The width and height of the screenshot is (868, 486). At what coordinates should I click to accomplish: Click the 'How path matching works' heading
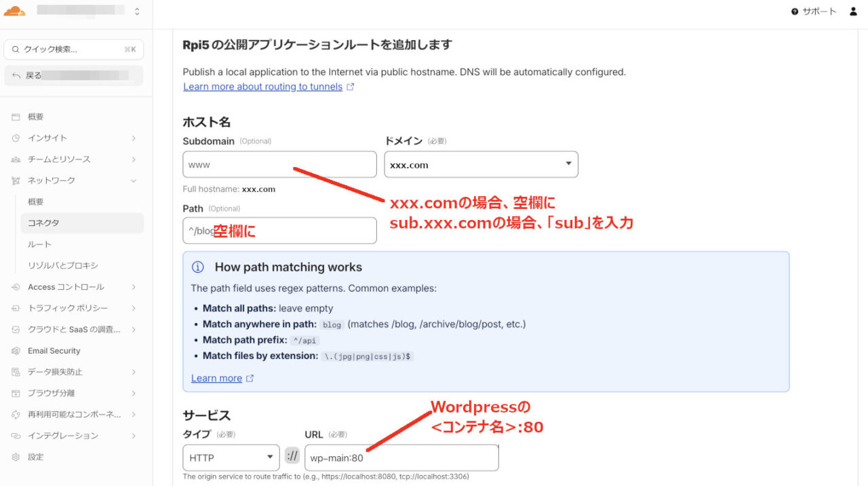(x=288, y=267)
